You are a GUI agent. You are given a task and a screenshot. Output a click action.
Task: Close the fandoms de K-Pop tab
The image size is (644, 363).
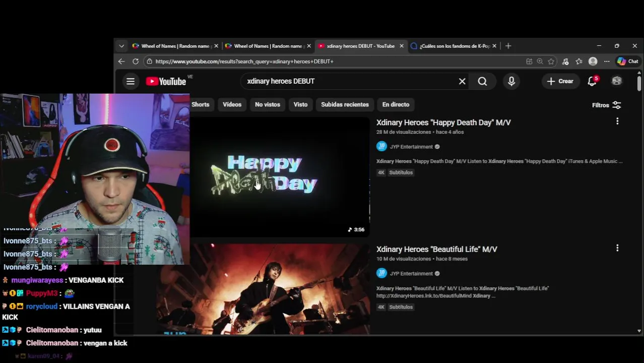494,46
